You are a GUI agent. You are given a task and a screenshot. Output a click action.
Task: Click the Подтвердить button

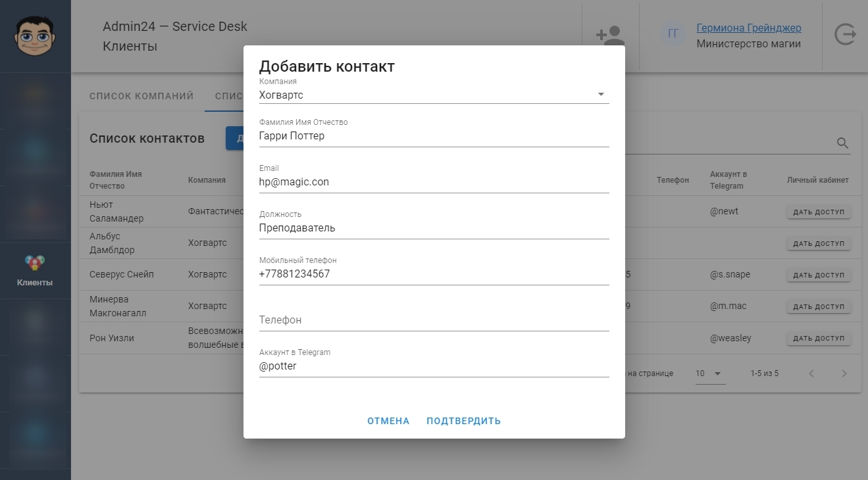coord(463,421)
